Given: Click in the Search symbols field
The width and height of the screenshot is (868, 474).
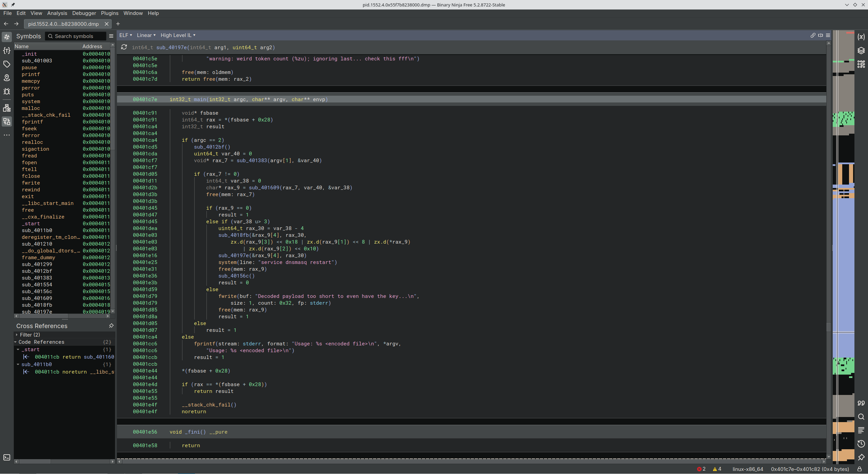Looking at the screenshot, I should click(x=76, y=36).
